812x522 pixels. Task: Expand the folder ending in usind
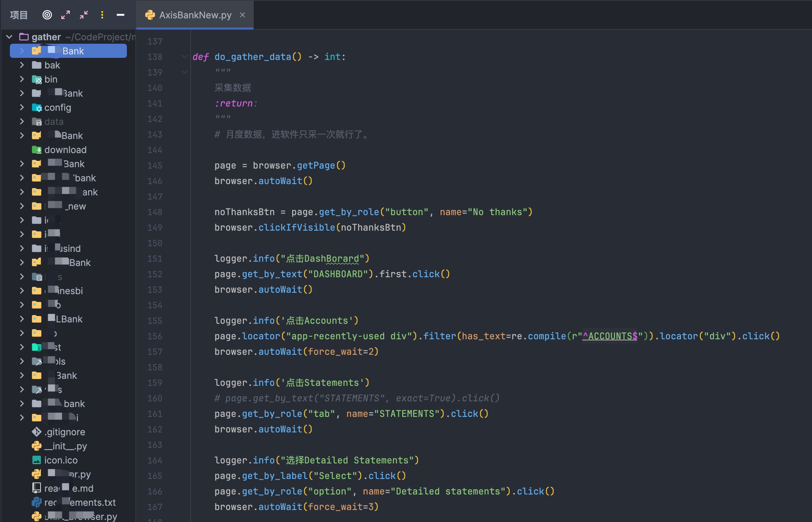point(22,248)
